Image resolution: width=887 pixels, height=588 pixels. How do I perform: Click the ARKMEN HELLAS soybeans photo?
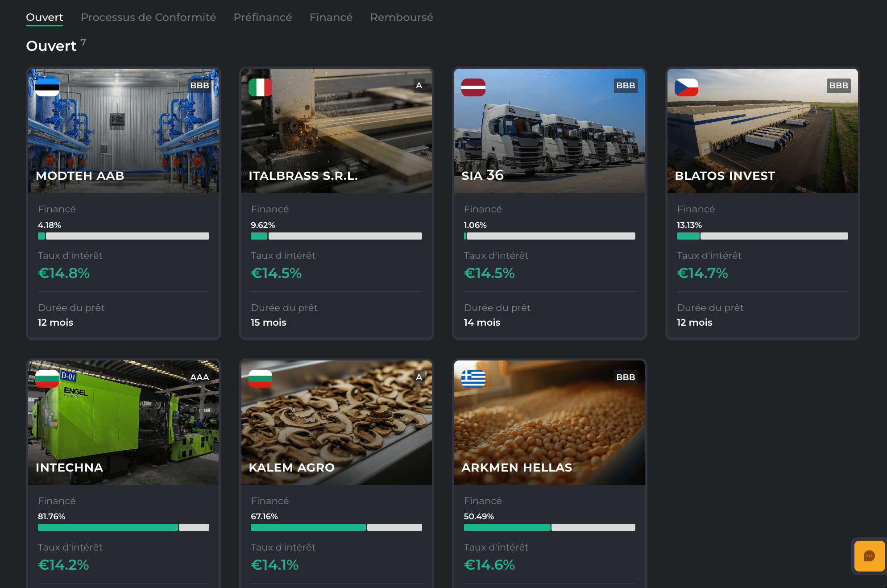pos(549,422)
